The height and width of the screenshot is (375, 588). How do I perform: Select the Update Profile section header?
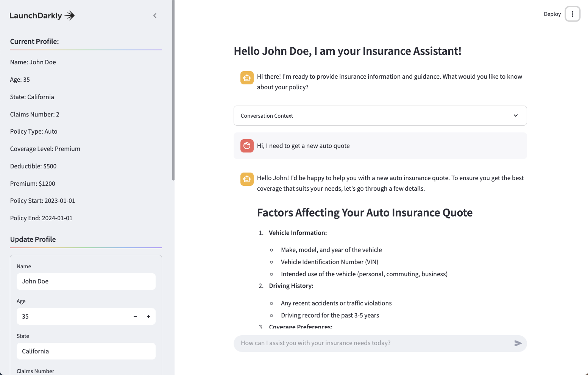tap(33, 239)
